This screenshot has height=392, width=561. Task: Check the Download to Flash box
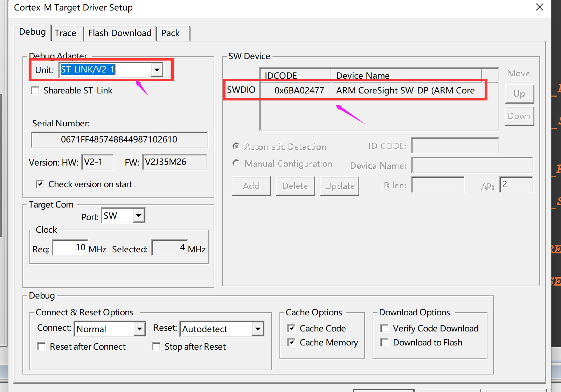point(385,342)
